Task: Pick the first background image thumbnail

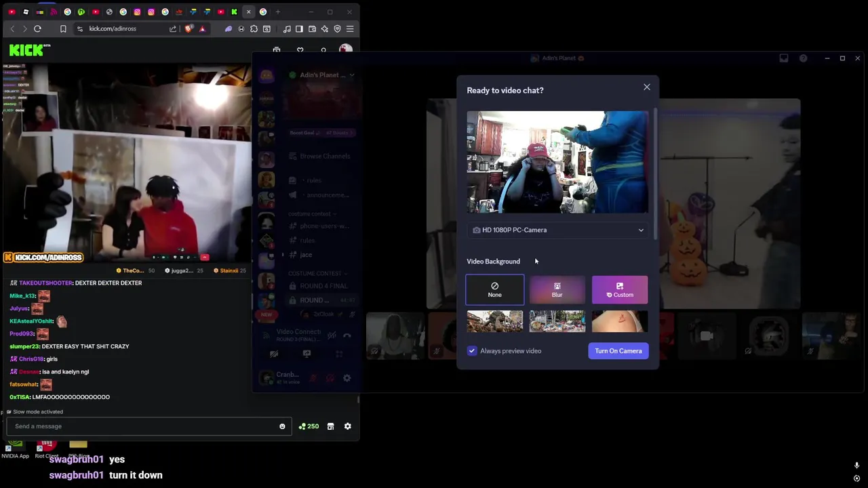Action: (x=494, y=321)
